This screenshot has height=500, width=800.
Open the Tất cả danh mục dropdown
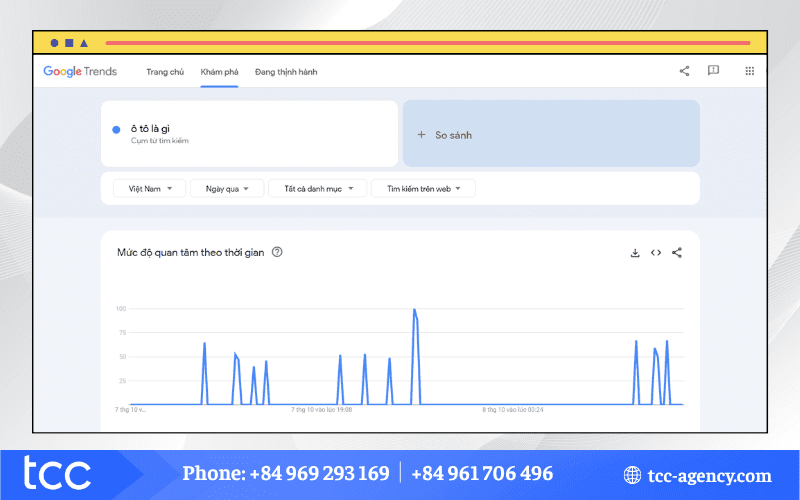click(x=318, y=188)
